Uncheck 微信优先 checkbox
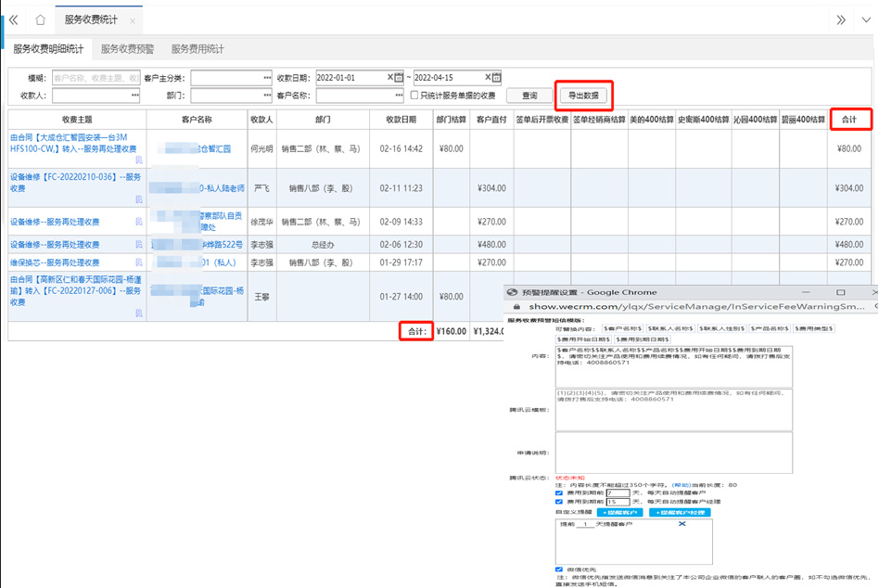The image size is (879, 588). (x=559, y=569)
